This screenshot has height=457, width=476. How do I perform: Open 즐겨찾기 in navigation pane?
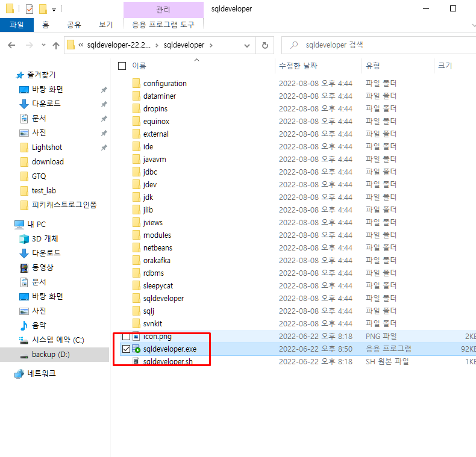tap(42, 75)
